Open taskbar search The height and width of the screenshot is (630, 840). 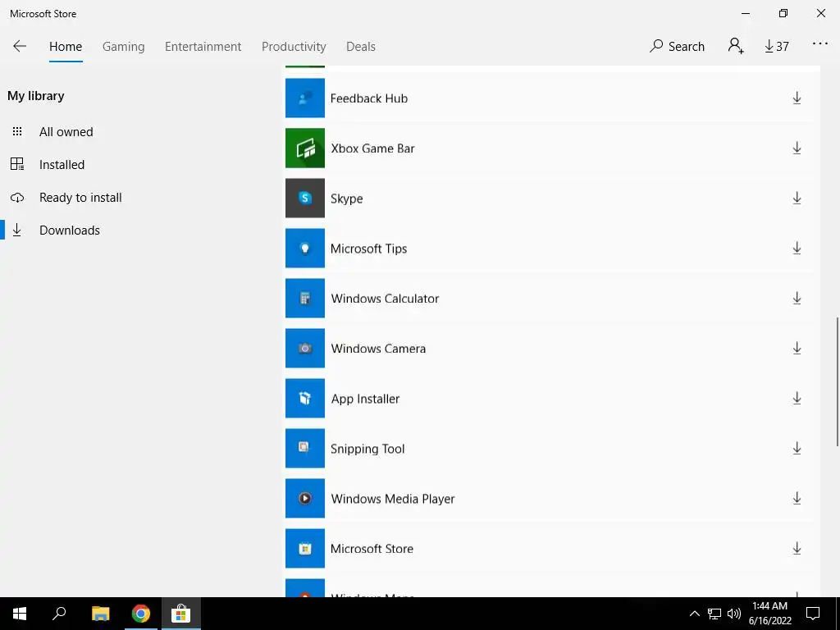coord(59,614)
